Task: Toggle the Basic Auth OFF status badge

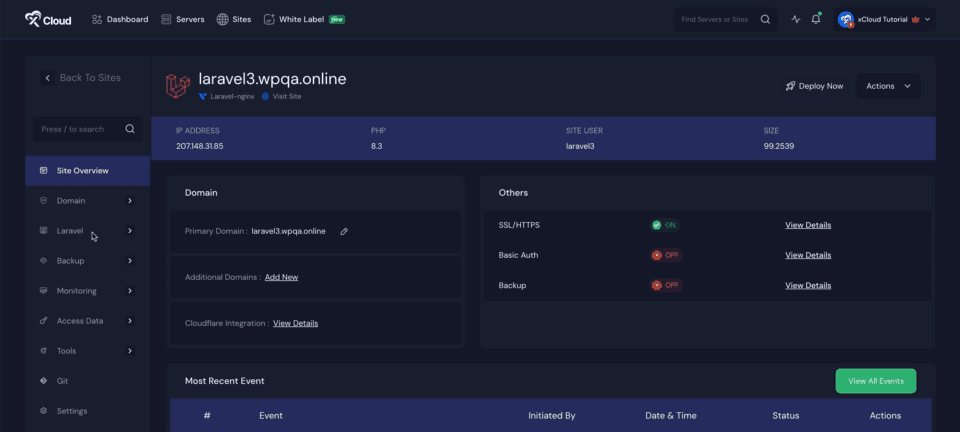Action: [x=666, y=255]
